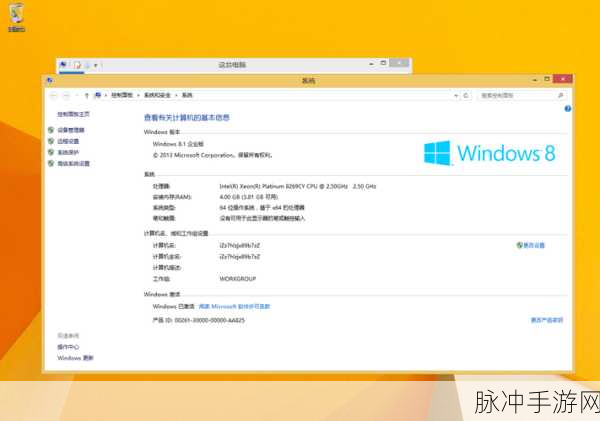
Task: Click 更改设置 next to computer name
Action: (534, 245)
